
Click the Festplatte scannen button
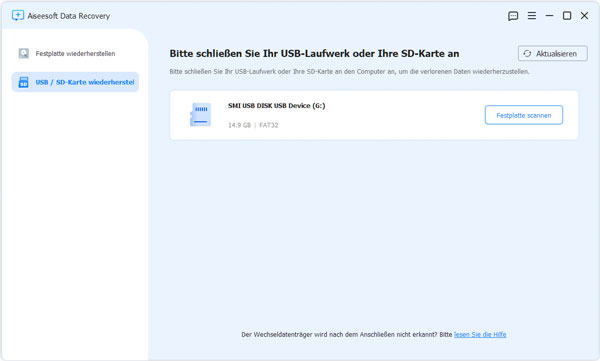tap(523, 115)
